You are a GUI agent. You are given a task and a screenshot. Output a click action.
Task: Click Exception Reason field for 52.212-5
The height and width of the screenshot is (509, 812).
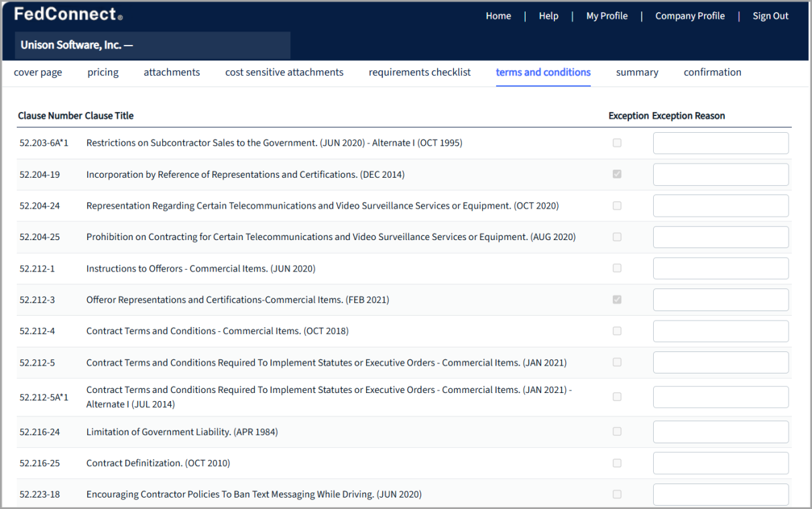[x=721, y=362]
